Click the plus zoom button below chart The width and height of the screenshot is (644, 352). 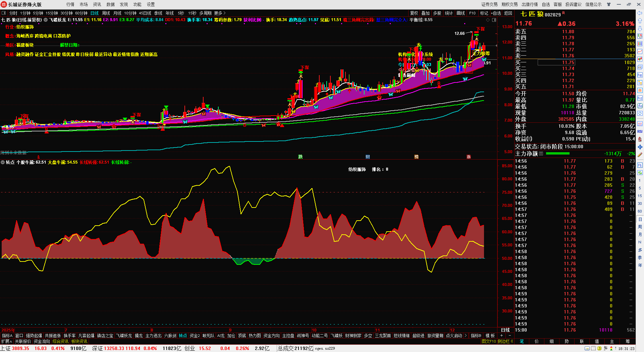pos(502,336)
